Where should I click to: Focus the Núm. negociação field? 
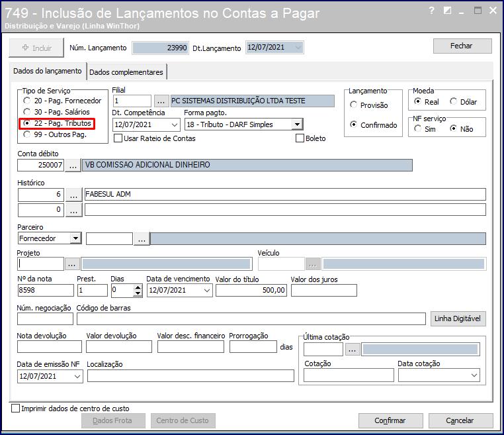click(45, 319)
